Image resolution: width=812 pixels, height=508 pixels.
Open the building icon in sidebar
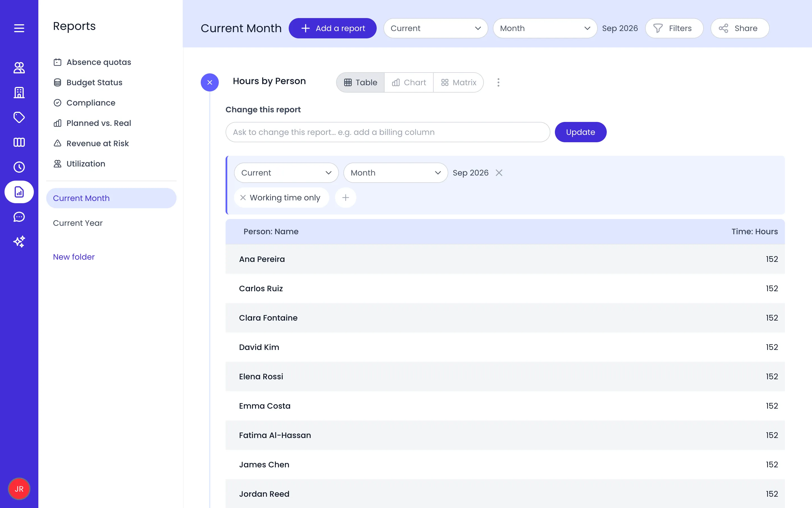(x=19, y=92)
